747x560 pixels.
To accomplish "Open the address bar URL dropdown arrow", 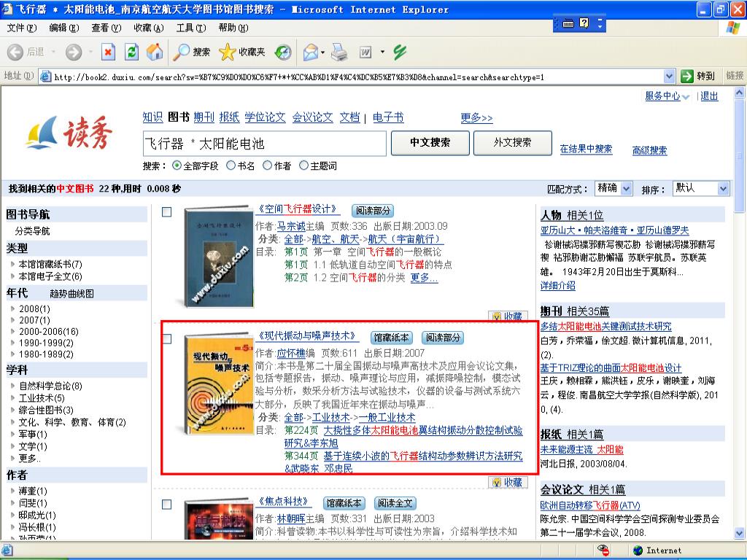I will pyautogui.click(x=669, y=76).
